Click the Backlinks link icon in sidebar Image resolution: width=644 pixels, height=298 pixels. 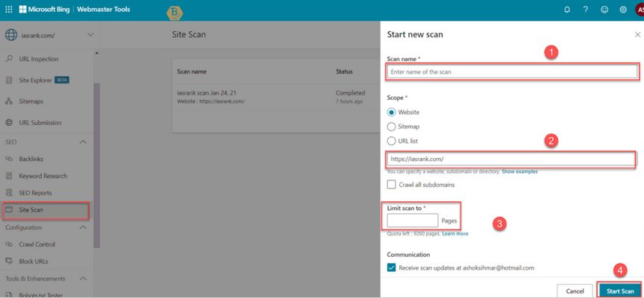[x=9, y=159]
